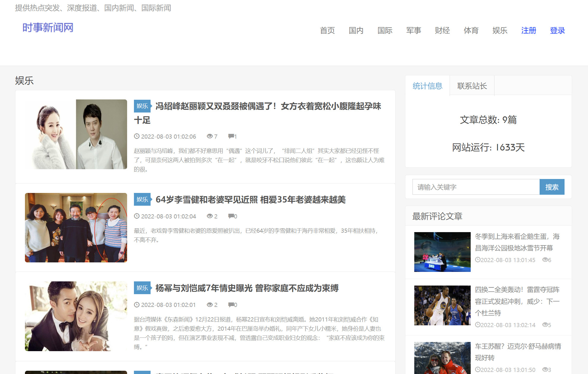
Task: Click the 登录 login link
Action: [x=557, y=30]
